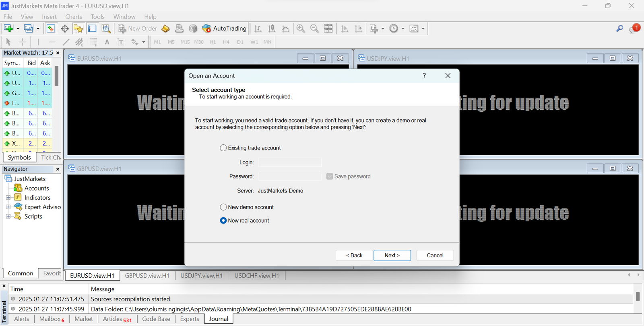Click the Cancel button in dialog
This screenshot has width=644, height=326.
[x=435, y=255]
